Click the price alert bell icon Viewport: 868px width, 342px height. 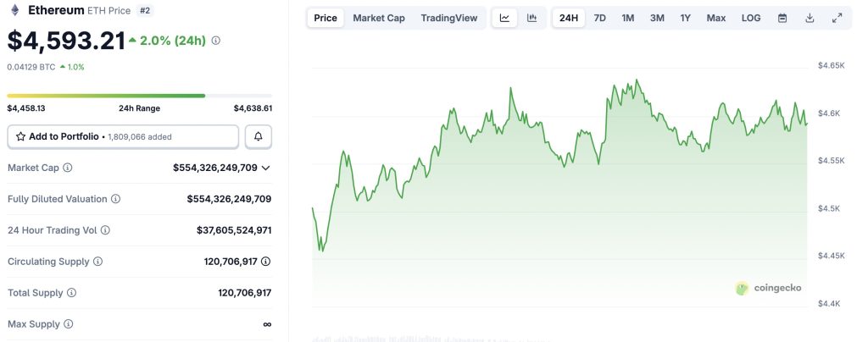pos(259,136)
